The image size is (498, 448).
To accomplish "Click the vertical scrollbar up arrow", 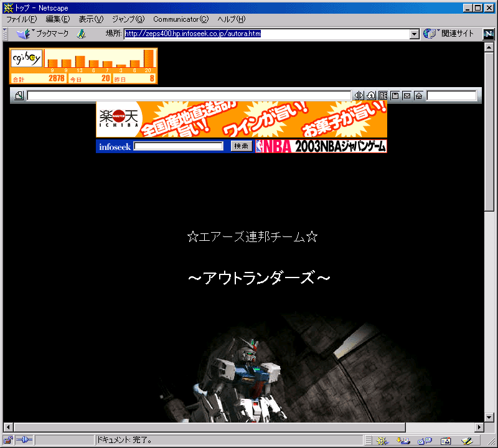I will pos(489,48).
